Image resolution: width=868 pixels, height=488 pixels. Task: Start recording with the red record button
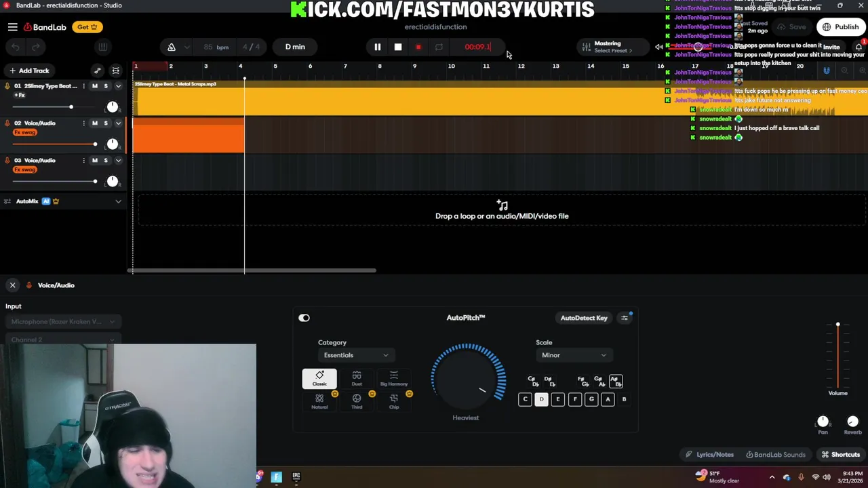(x=418, y=47)
